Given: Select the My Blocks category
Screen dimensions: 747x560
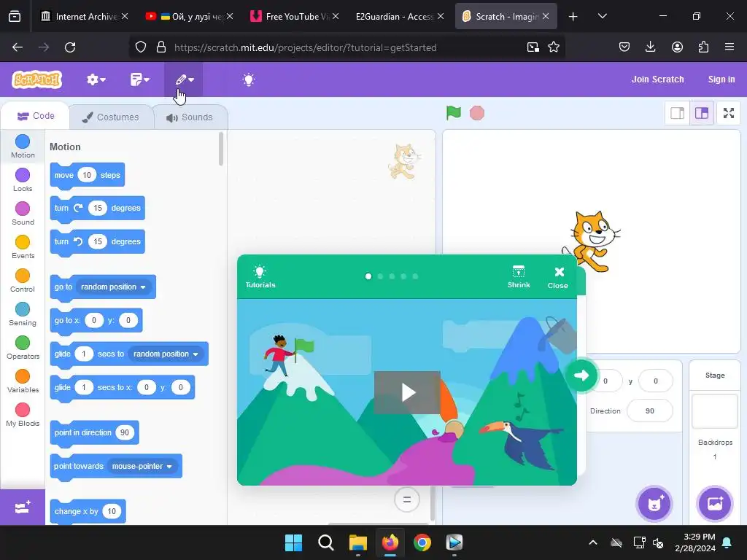Looking at the screenshot, I should (23, 415).
